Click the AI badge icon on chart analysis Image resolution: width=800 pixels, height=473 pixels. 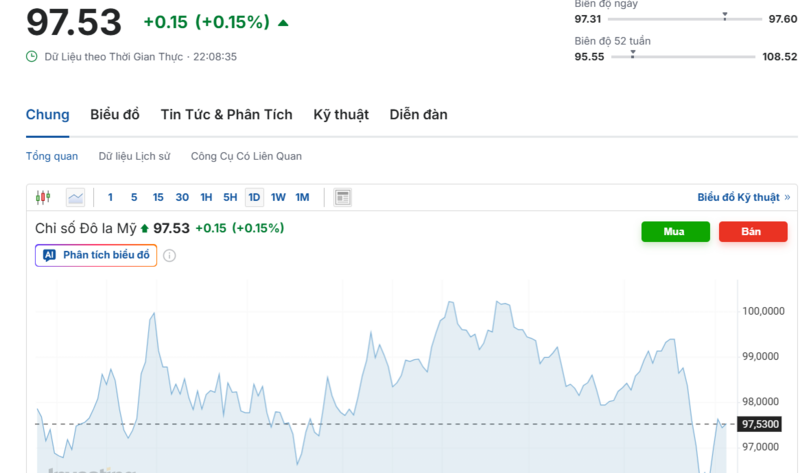tap(49, 255)
